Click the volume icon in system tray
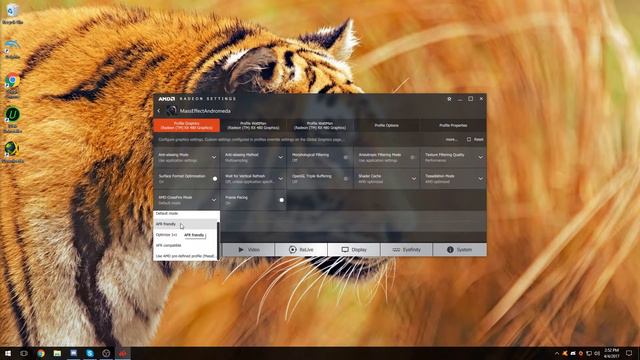The width and height of the screenshot is (640, 360). (x=597, y=353)
